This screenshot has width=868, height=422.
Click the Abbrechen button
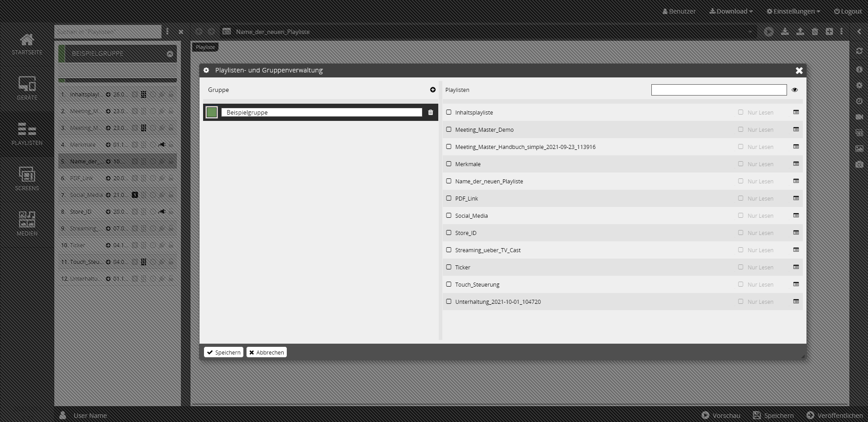266,352
